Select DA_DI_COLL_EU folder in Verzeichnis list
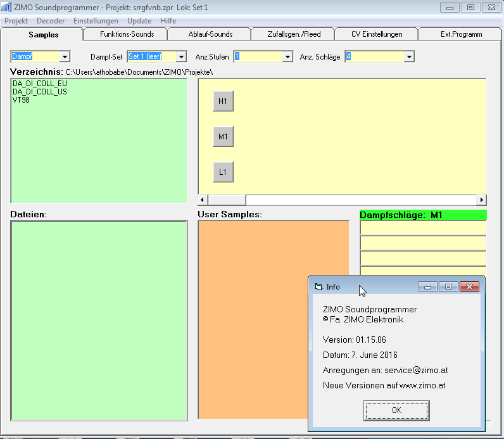 [40, 84]
